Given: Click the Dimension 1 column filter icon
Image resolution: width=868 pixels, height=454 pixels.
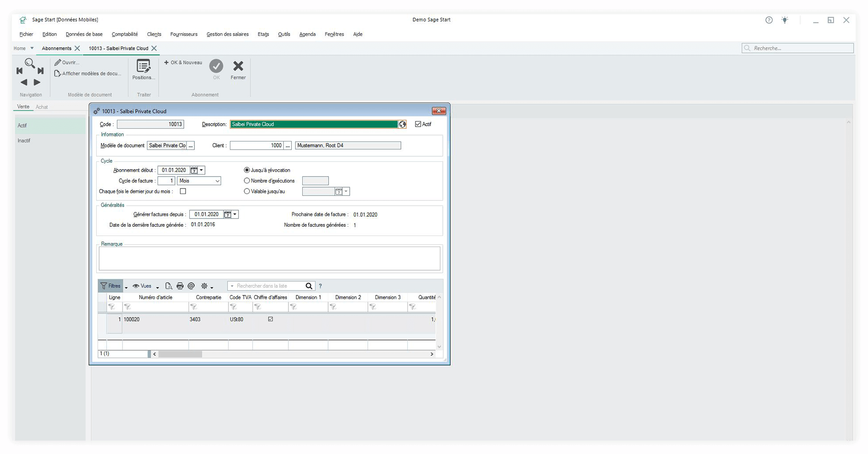Looking at the screenshot, I should click(x=293, y=307).
